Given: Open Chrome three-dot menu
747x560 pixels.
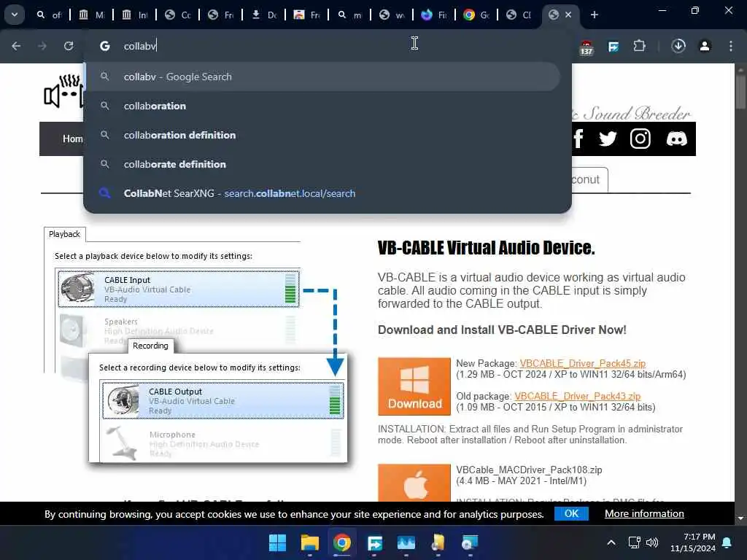Looking at the screenshot, I should tap(731, 46).
